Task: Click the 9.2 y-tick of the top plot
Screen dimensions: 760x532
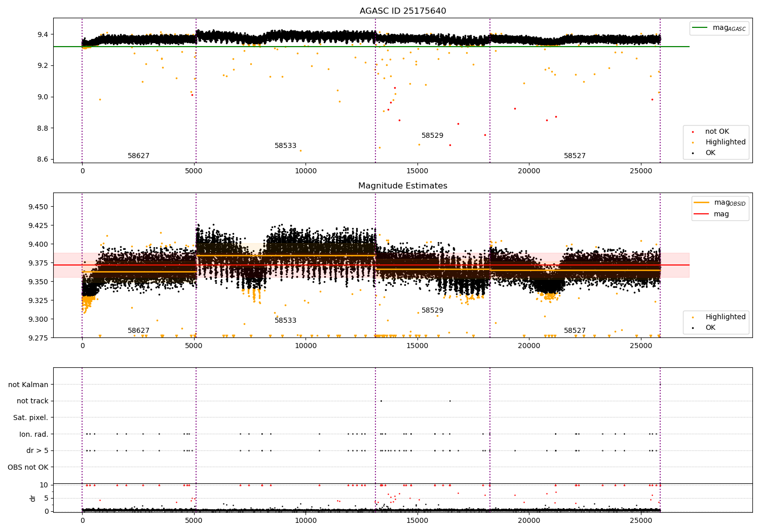Action: 43,66
